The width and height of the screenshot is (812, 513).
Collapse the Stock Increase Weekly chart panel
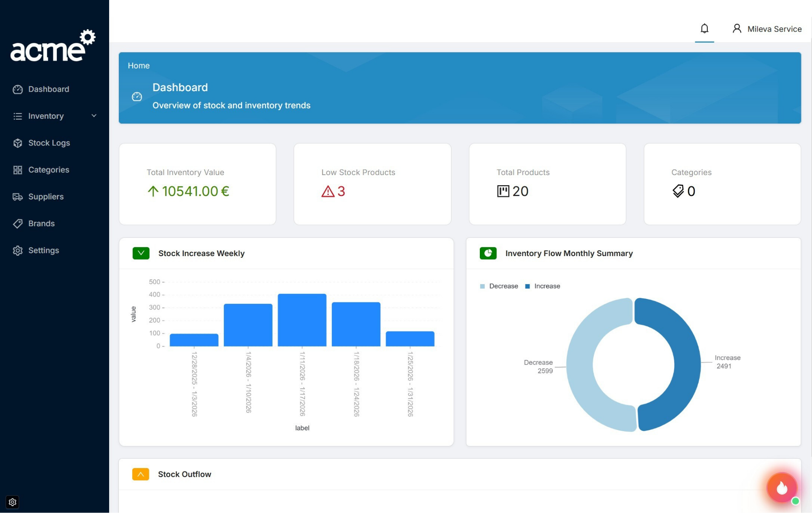click(x=140, y=253)
